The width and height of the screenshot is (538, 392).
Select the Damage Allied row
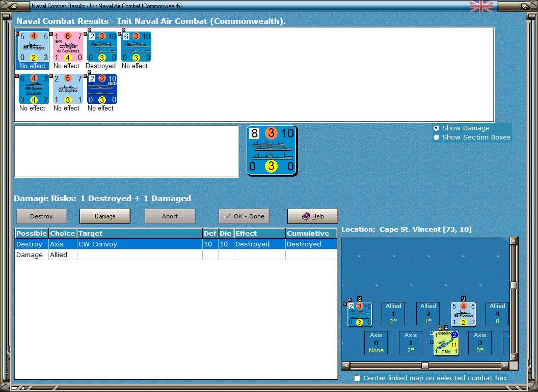pos(176,255)
